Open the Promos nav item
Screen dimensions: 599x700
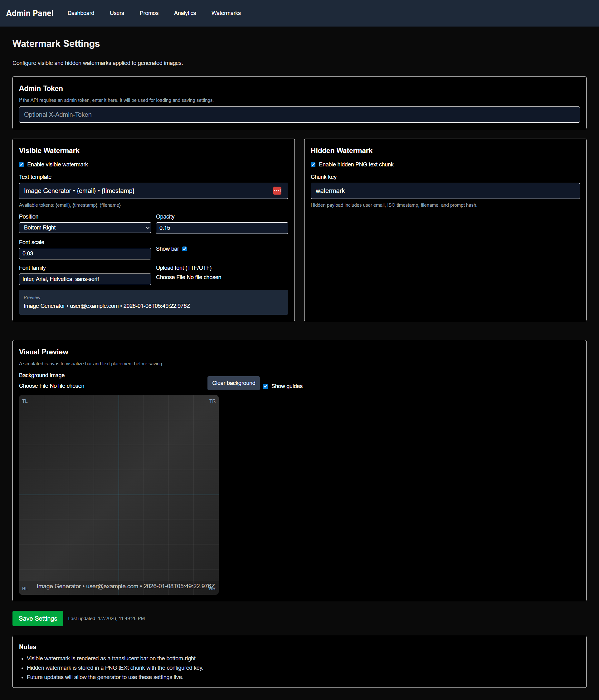(x=149, y=13)
